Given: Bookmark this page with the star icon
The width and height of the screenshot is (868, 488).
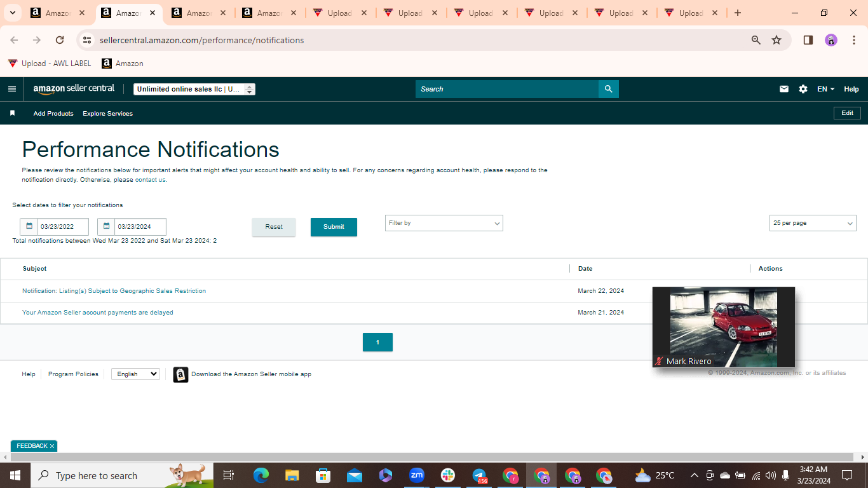Looking at the screenshot, I should pos(776,40).
